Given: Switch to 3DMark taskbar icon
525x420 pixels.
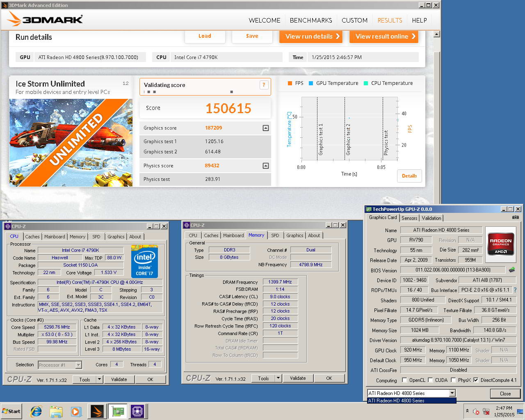Looking at the screenshot, I should click(x=97, y=411).
